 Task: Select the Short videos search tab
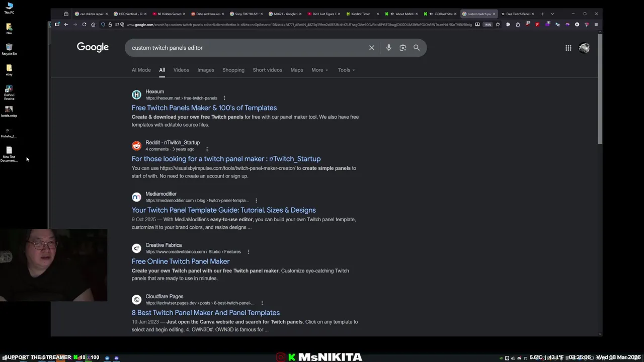pyautogui.click(x=267, y=70)
